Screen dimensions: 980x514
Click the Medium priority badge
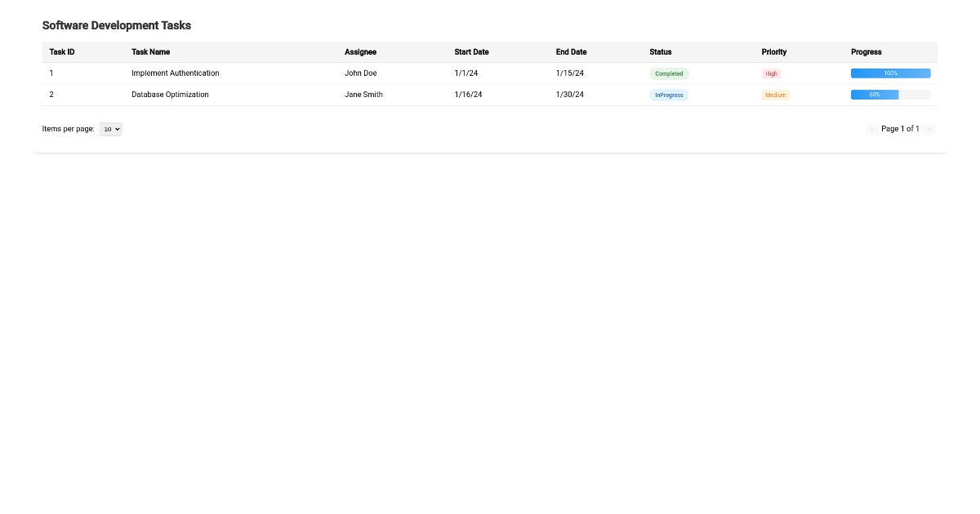775,95
